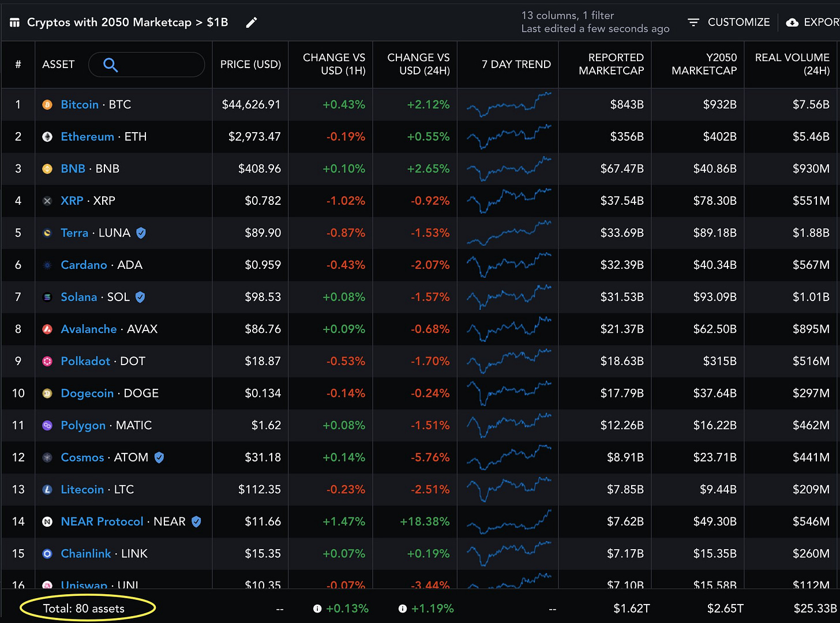840x623 pixels.
Task: Click the Litecoin coin logo
Action: (x=47, y=490)
